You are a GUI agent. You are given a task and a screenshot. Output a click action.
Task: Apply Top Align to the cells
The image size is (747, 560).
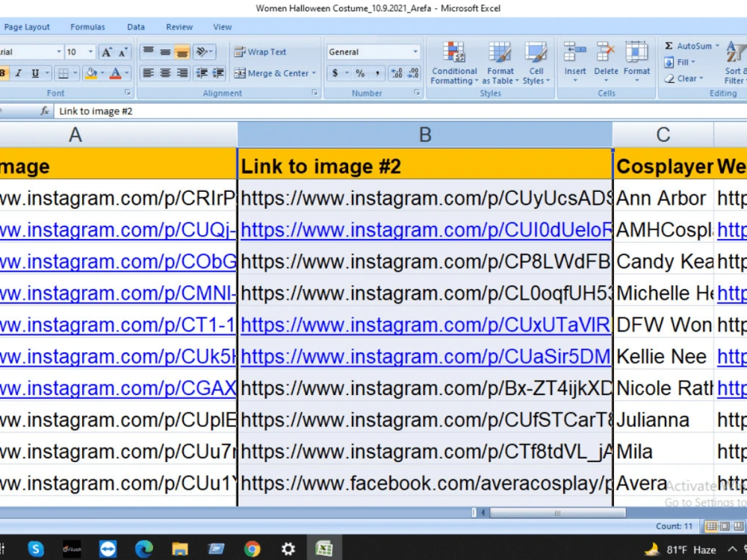(x=149, y=52)
